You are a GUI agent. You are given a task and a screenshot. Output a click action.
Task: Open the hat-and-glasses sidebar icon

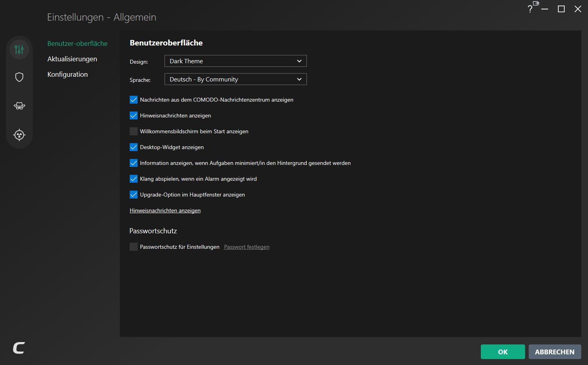coord(19,106)
